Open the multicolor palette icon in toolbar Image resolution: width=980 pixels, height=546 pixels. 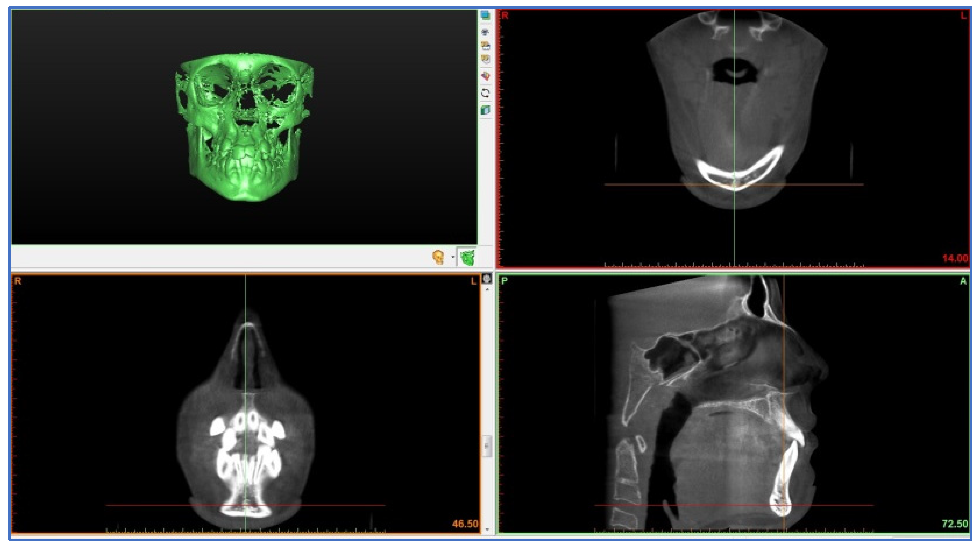(x=485, y=76)
